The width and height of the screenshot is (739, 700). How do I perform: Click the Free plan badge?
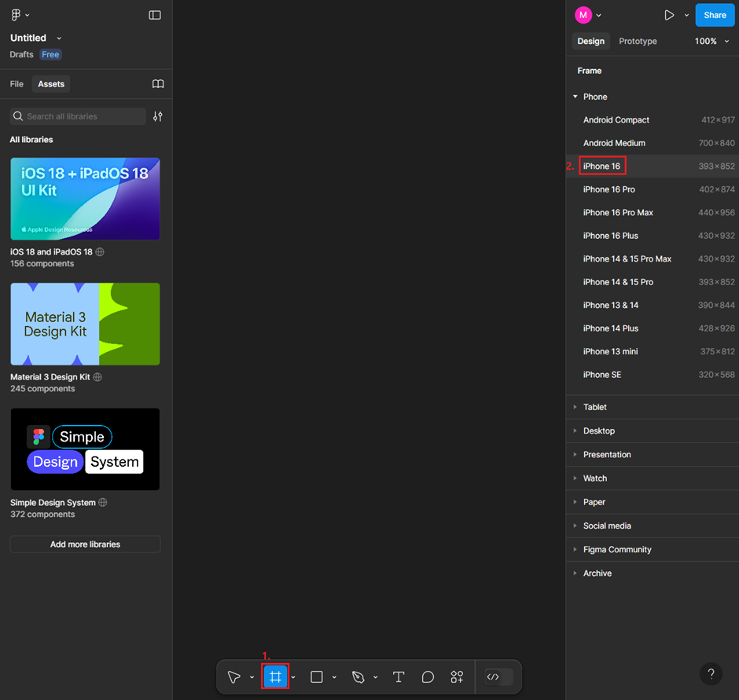coord(50,55)
